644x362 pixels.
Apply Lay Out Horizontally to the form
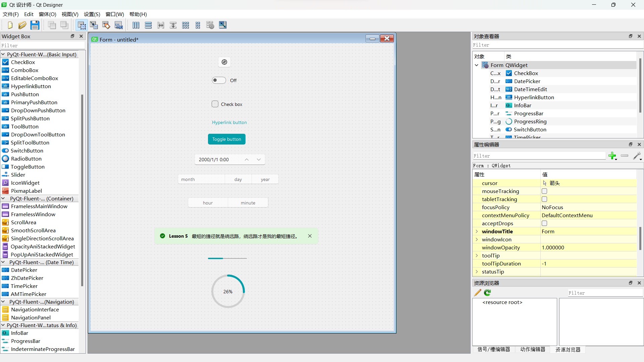click(x=136, y=25)
